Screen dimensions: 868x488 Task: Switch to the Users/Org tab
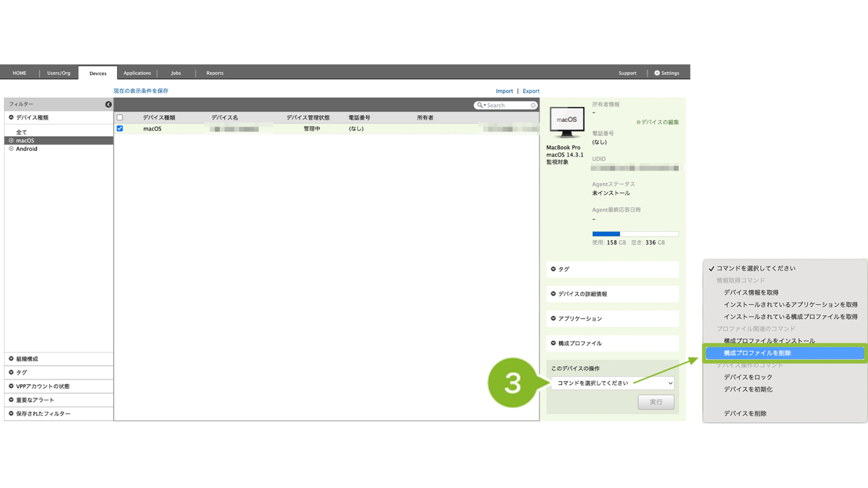coord(59,73)
